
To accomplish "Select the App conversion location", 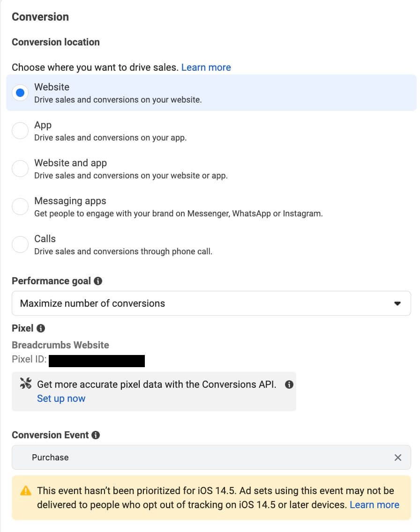I will click(20, 130).
